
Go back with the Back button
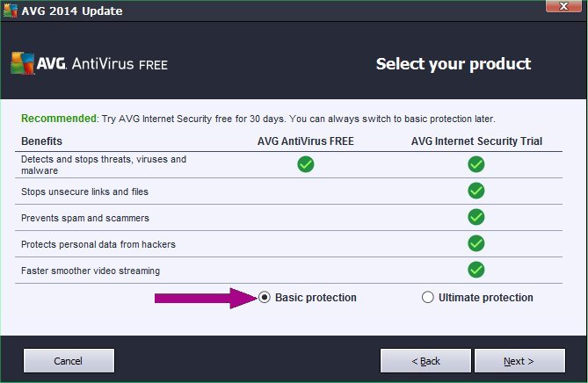coord(425,361)
